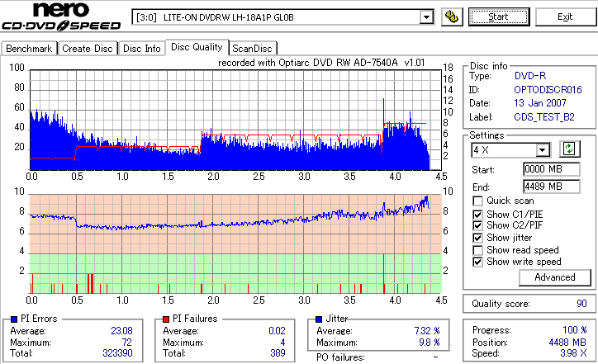Select the LITE-ON DVDRW drive combo box
The width and height of the screenshot is (598, 364).
pos(283,17)
